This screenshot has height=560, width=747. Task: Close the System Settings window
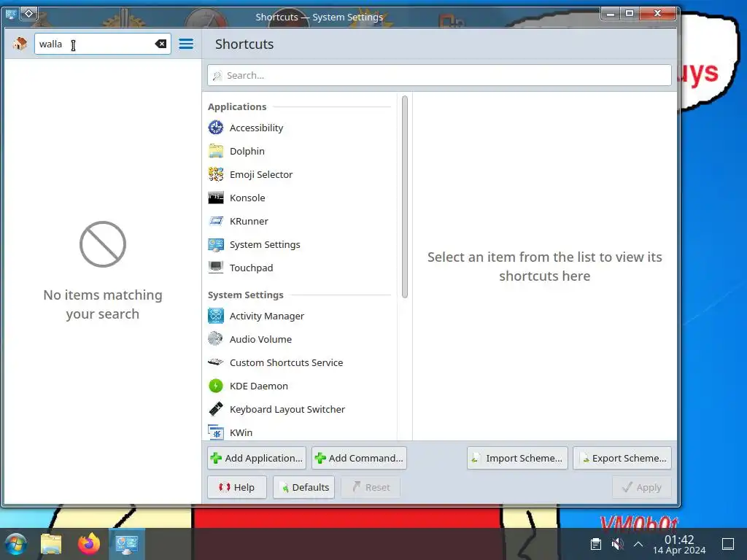(657, 13)
